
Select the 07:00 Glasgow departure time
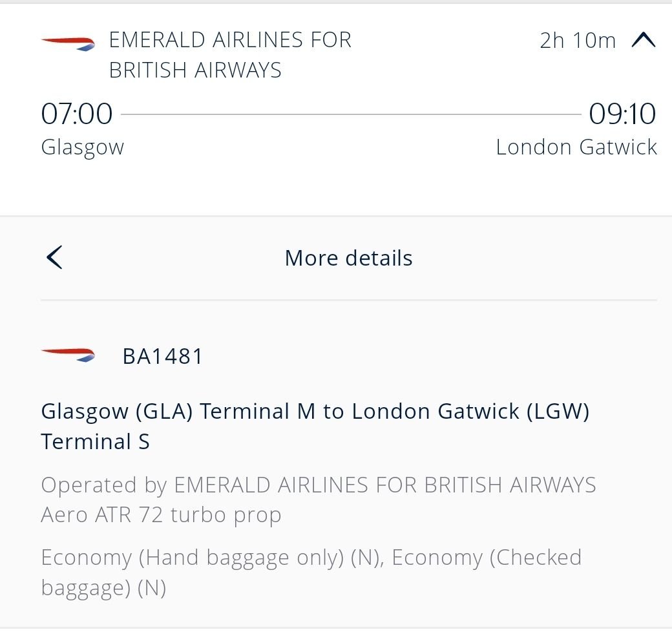tap(76, 113)
